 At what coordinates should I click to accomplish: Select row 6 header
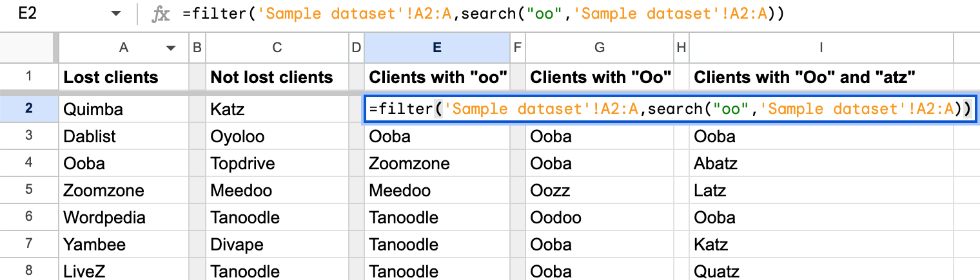28,217
